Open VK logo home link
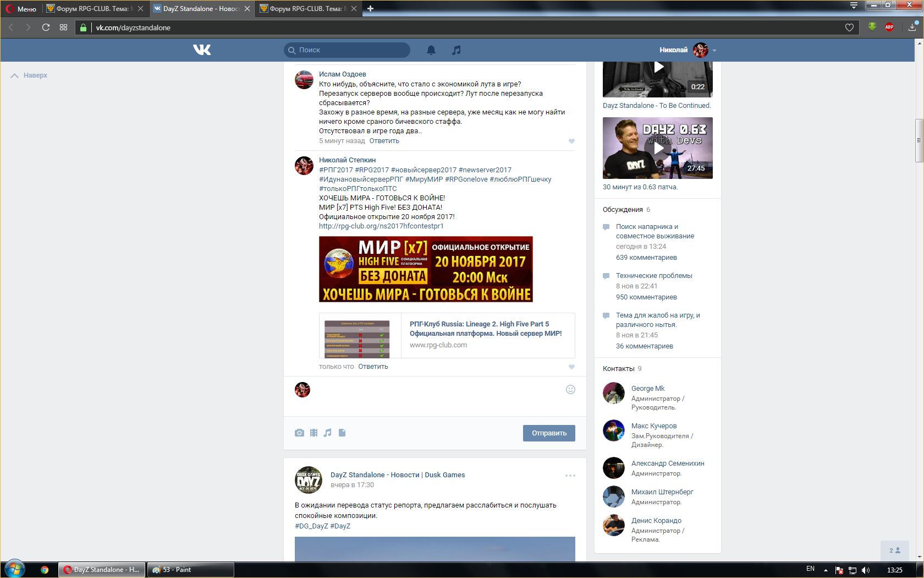Viewport: 924px width, 578px height. (x=202, y=50)
